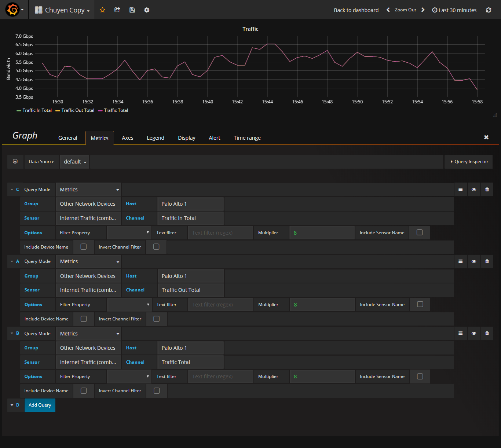Open Query Mode dropdown for query C
Viewport: 501px width, 448px height.
pyautogui.click(x=88, y=190)
